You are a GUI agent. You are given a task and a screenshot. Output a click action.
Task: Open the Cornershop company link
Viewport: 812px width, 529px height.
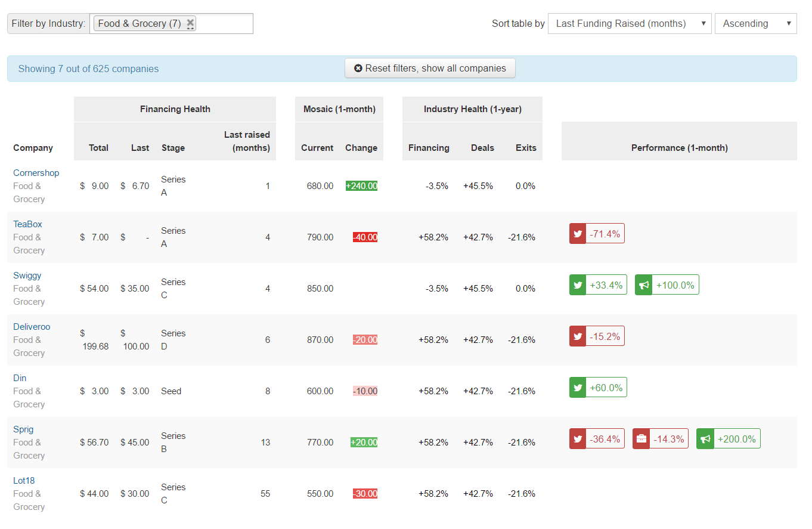(x=36, y=173)
